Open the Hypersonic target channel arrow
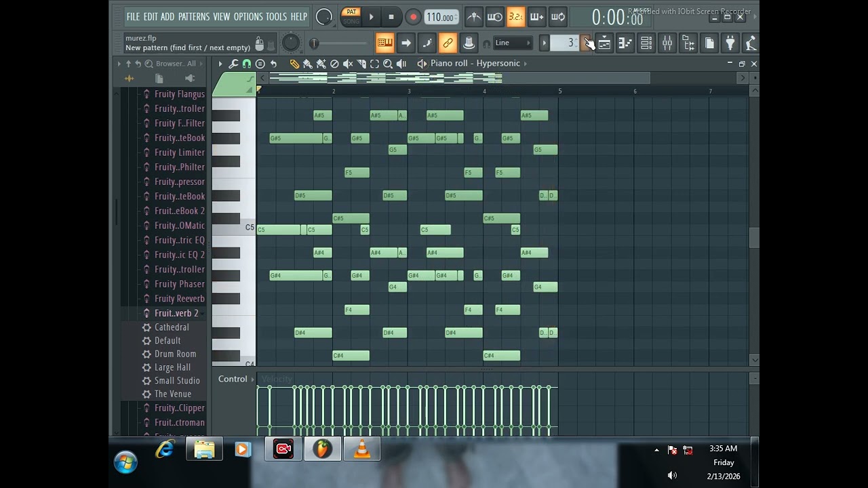Screen dimensions: 868x488 (x=525, y=64)
